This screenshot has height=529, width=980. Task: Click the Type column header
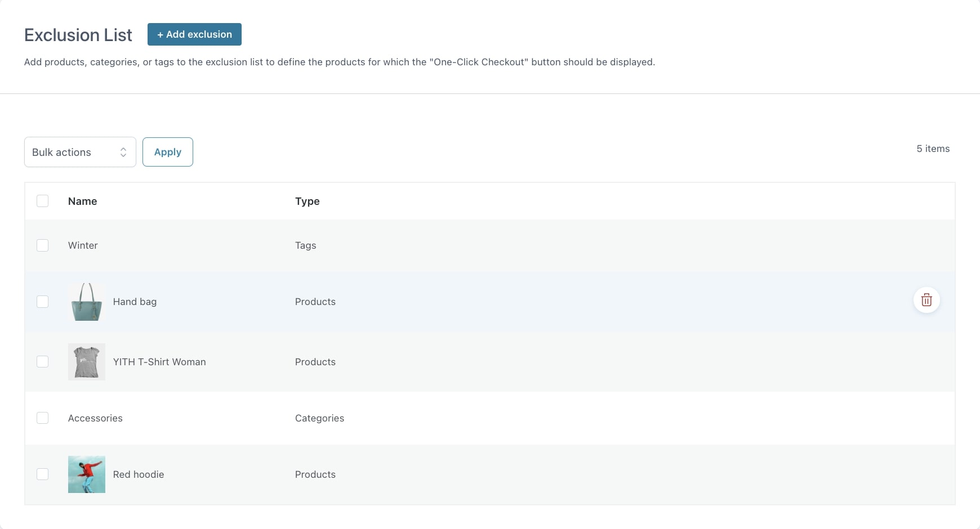click(x=307, y=201)
